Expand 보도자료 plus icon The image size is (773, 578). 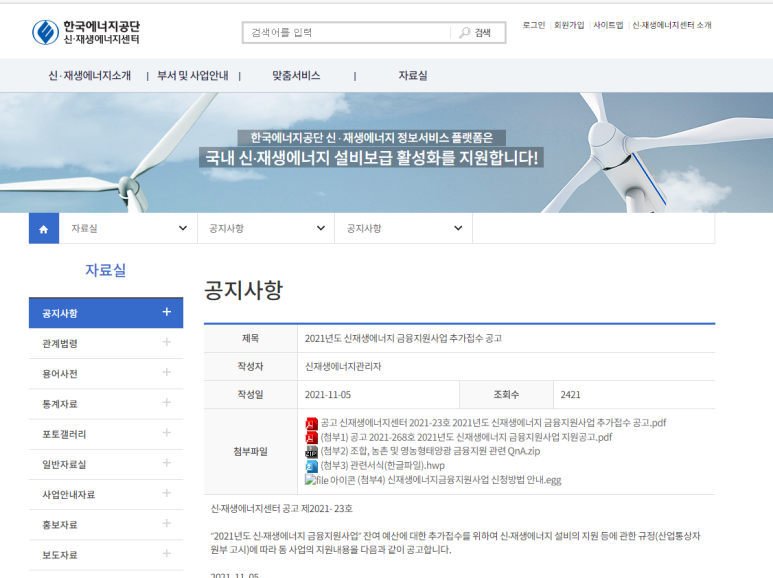(167, 553)
